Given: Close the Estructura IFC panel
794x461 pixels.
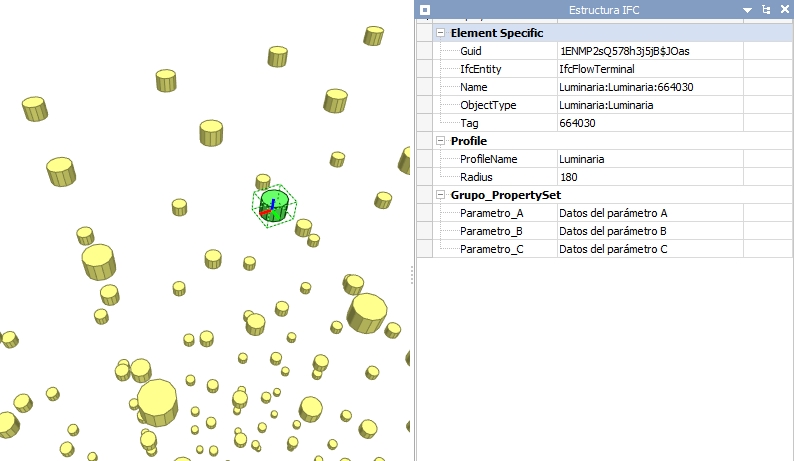Looking at the screenshot, I should pyautogui.click(x=783, y=10).
